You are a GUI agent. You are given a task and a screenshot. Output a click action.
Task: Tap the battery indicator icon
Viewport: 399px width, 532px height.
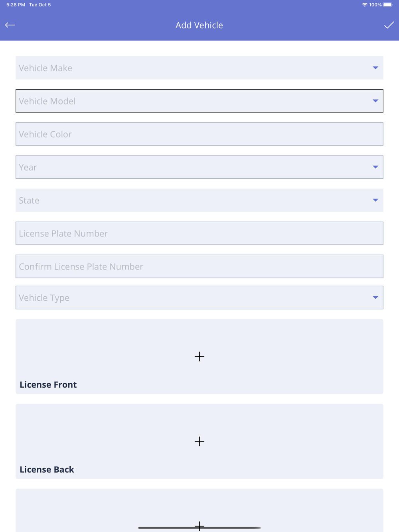388,5
